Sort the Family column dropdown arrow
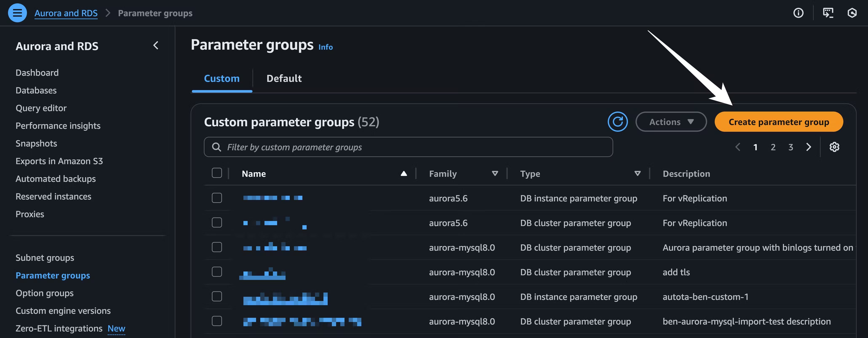Image resolution: width=868 pixels, height=338 pixels. tap(495, 174)
